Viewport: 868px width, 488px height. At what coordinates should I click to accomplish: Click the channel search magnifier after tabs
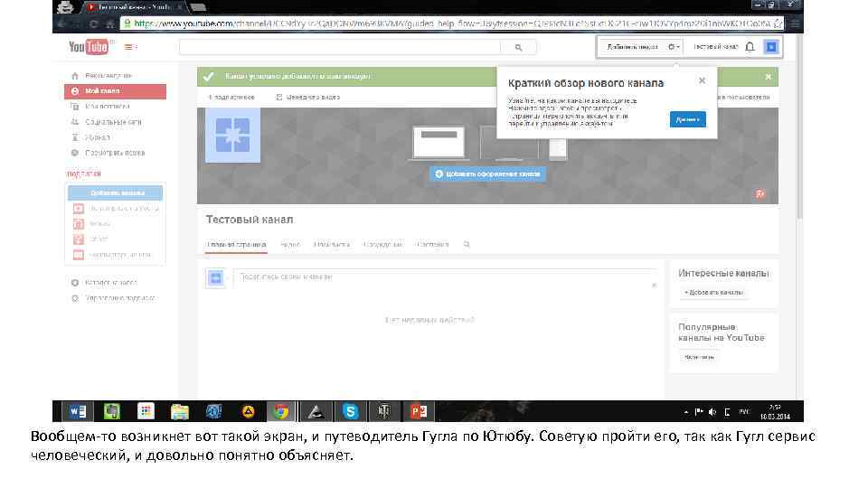467,245
